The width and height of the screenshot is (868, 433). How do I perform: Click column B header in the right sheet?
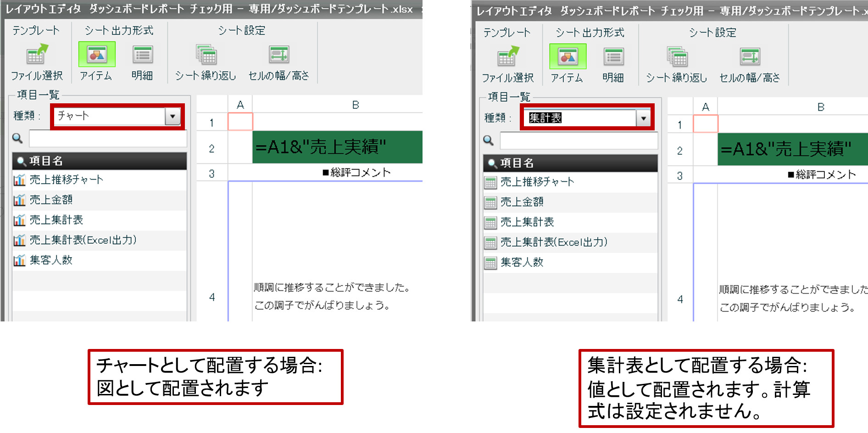(x=820, y=107)
